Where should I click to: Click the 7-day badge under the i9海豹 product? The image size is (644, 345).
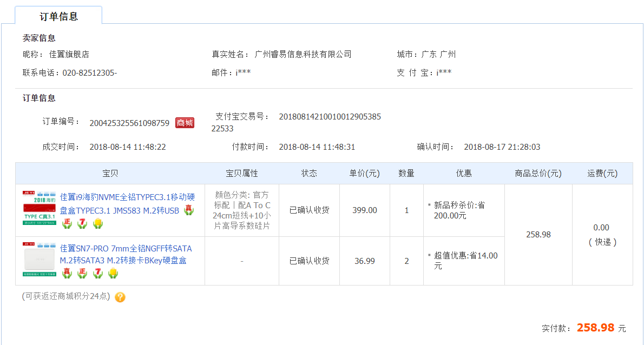(x=82, y=223)
